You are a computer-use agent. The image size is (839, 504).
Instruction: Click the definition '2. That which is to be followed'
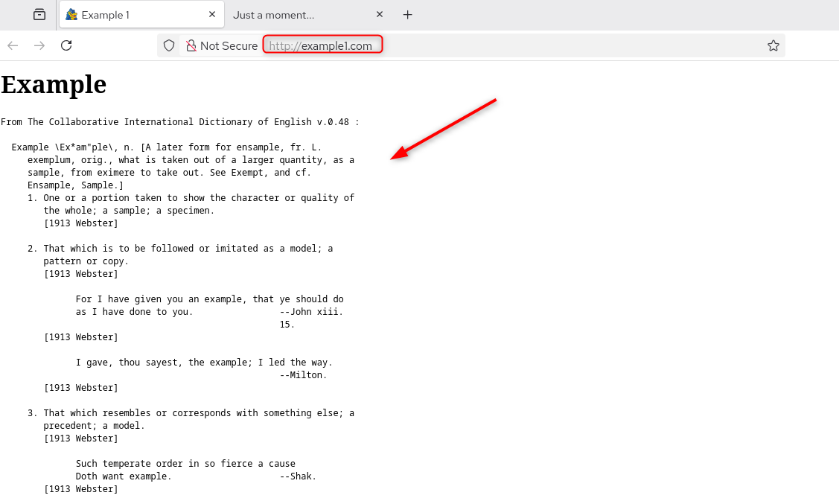tap(180, 248)
